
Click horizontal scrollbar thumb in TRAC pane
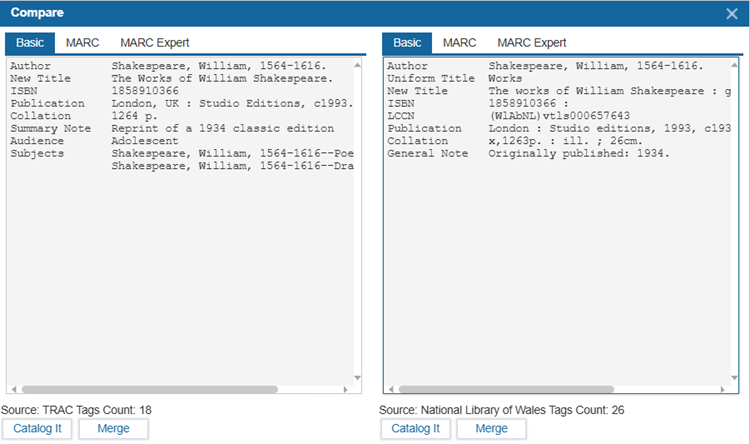click(x=150, y=389)
